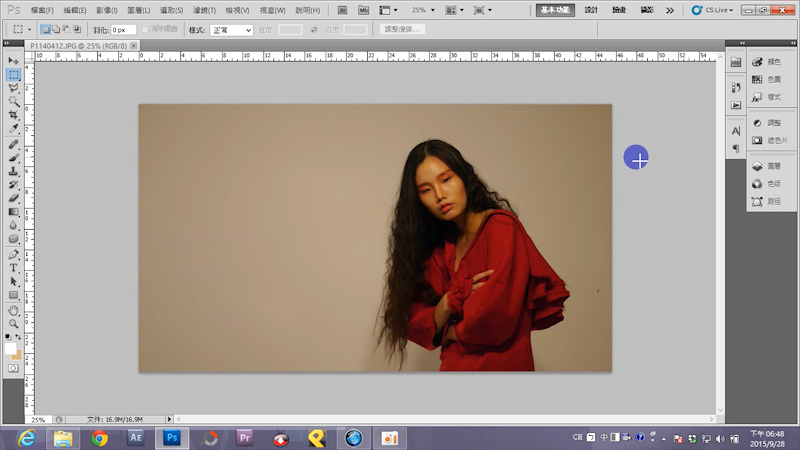Switch to Essentials workspace button

click(x=555, y=10)
